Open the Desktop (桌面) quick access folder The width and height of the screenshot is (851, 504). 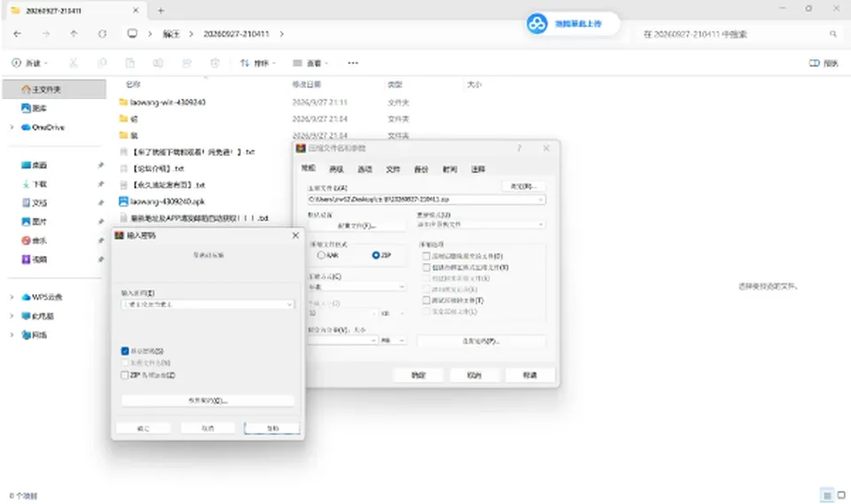pos(34,165)
